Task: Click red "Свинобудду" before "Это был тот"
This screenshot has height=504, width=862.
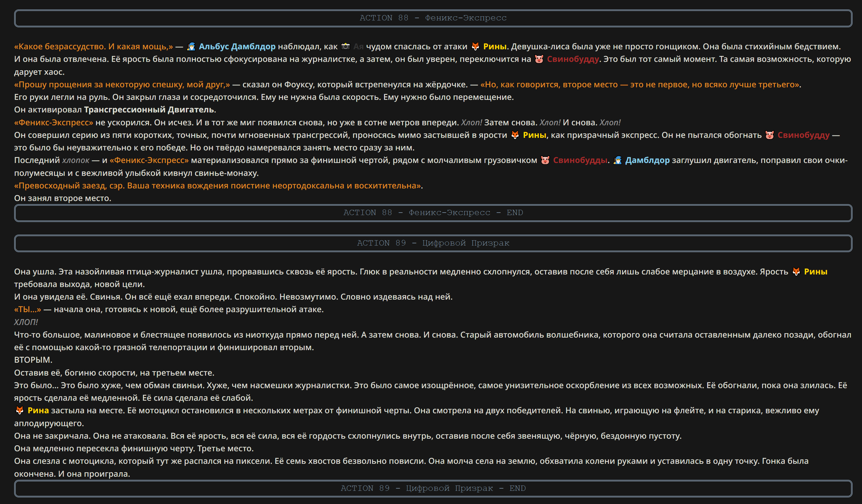Action: (573, 59)
